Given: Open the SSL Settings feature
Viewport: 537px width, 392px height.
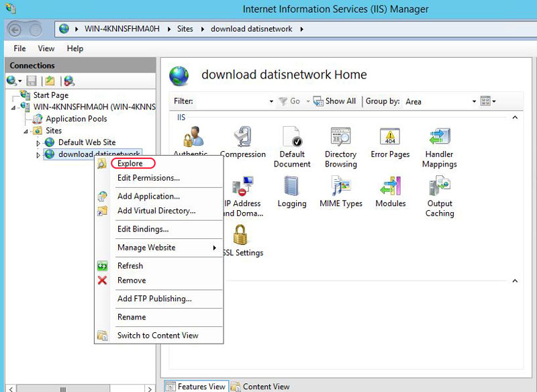Looking at the screenshot, I should click(x=243, y=240).
